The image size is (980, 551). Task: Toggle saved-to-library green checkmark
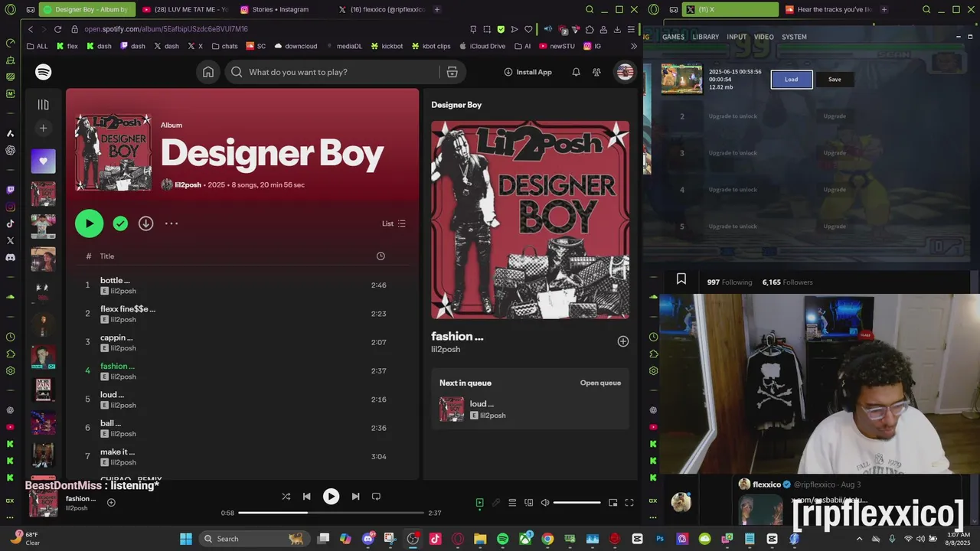[x=120, y=223]
